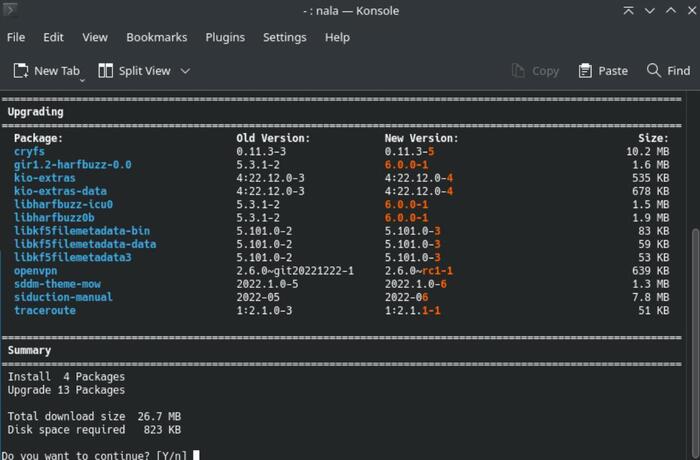Viewport: 700px width, 460px height.
Task: Click traceroute's new version 1:2.1.1-1
Action: [412, 310]
